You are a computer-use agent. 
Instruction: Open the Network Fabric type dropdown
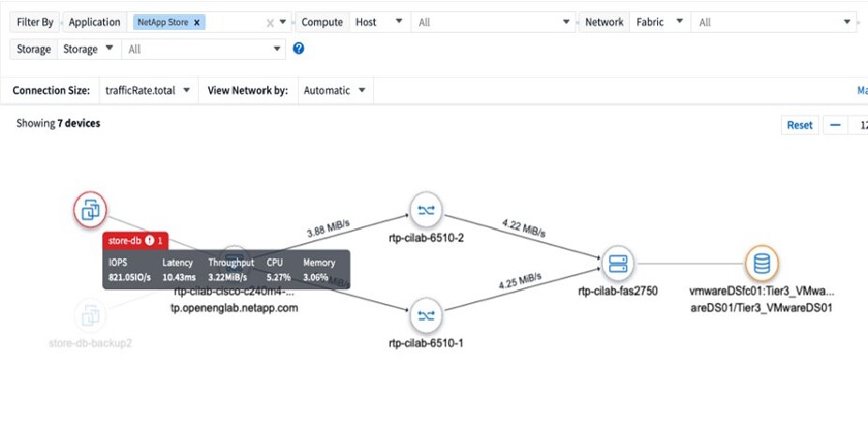661,23
